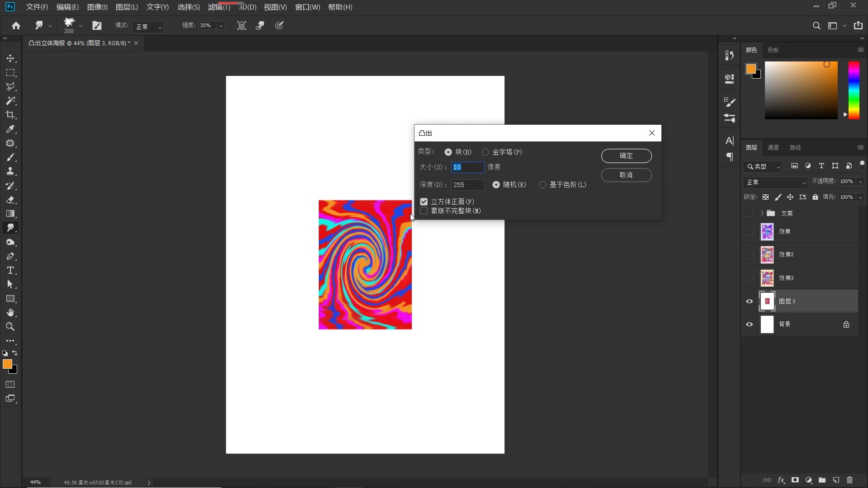
Task: Select the Hand tool
Action: [x=10, y=313]
